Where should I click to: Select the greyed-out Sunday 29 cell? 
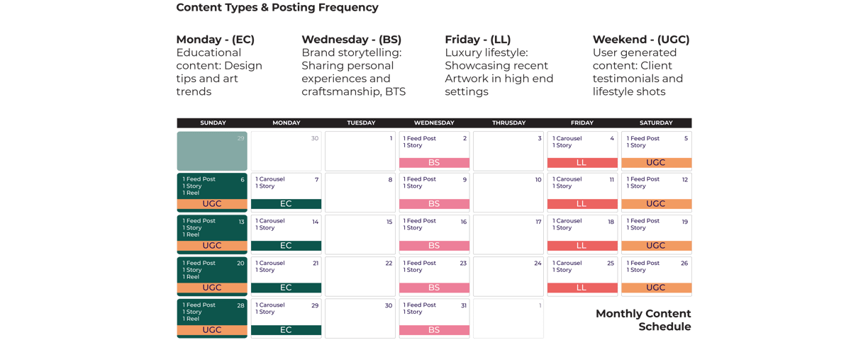pos(212,151)
